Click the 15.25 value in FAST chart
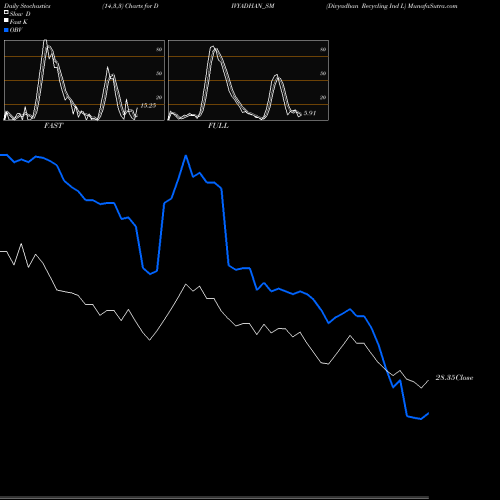This screenshot has width=500, height=500. [x=148, y=106]
